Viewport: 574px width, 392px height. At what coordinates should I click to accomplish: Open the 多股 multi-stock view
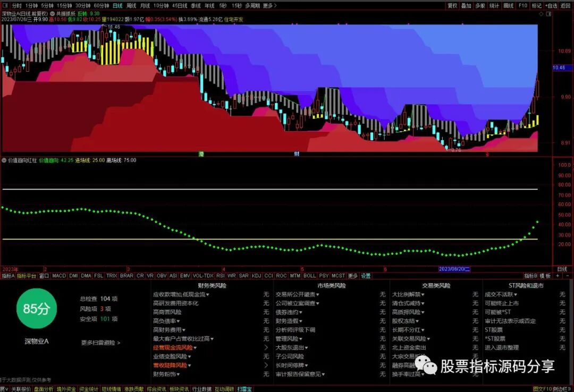pyautogui.click(x=480, y=5)
